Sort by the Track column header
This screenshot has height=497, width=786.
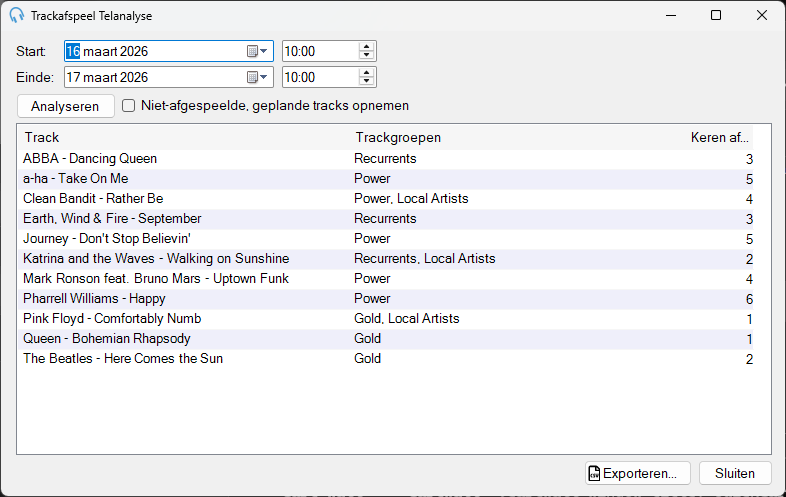[x=185, y=137]
